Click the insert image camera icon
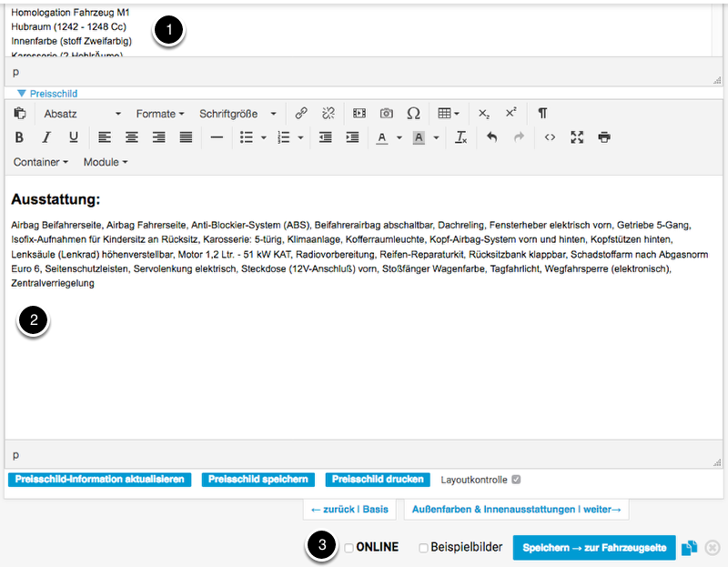This screenshot has width=728, height=567. [387, 114]
